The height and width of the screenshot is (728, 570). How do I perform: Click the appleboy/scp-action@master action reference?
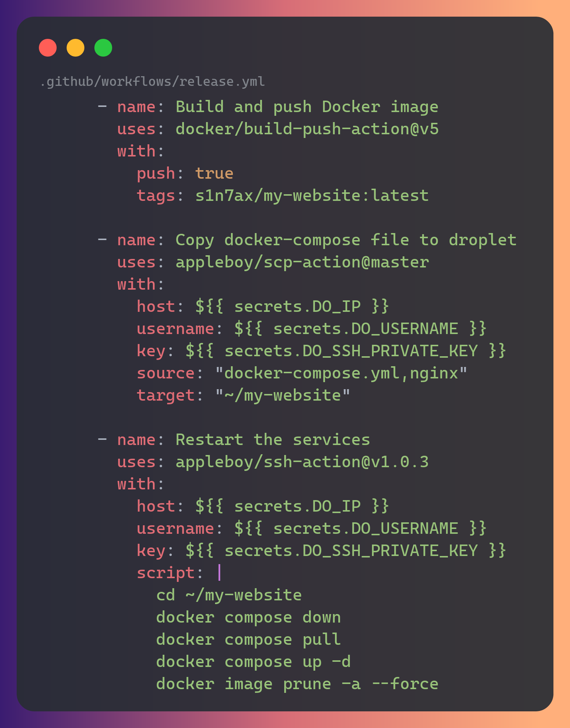(302, 262)
